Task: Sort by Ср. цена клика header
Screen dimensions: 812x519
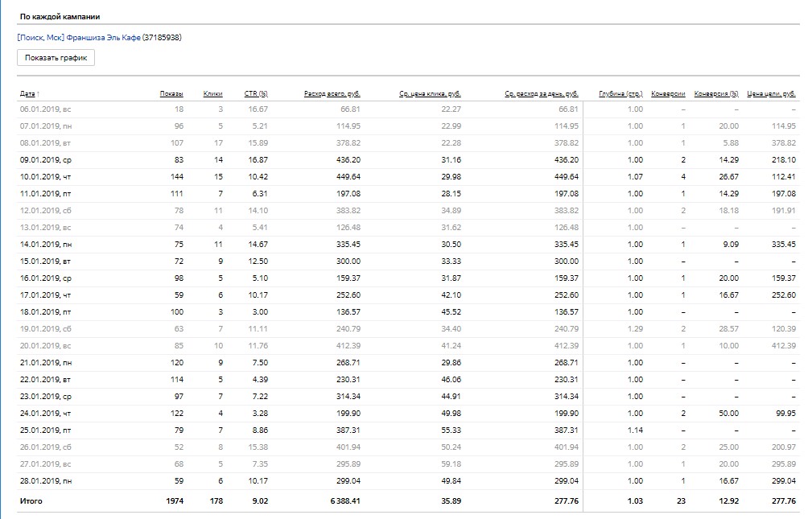Action: [430, 94]
